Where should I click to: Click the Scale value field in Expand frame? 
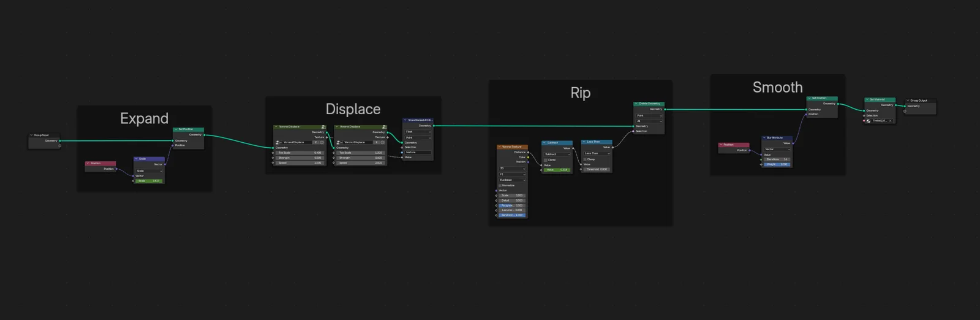tap(148, 181)
